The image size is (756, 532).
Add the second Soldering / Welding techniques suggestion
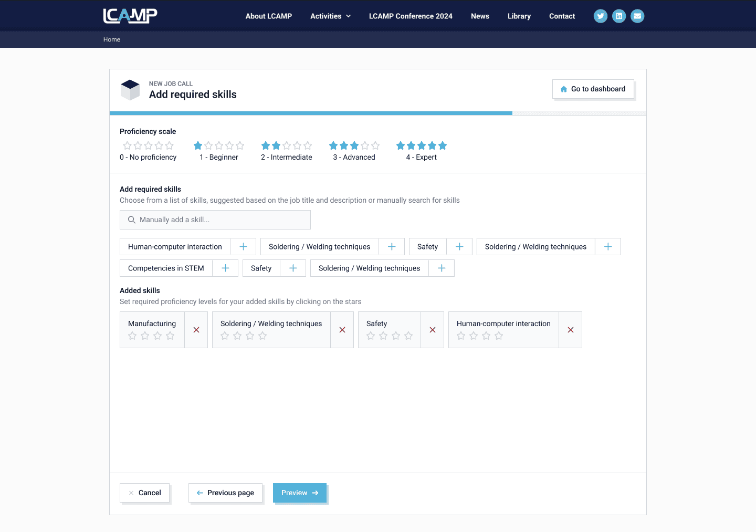pyautogui.click(x=608, y=246)
